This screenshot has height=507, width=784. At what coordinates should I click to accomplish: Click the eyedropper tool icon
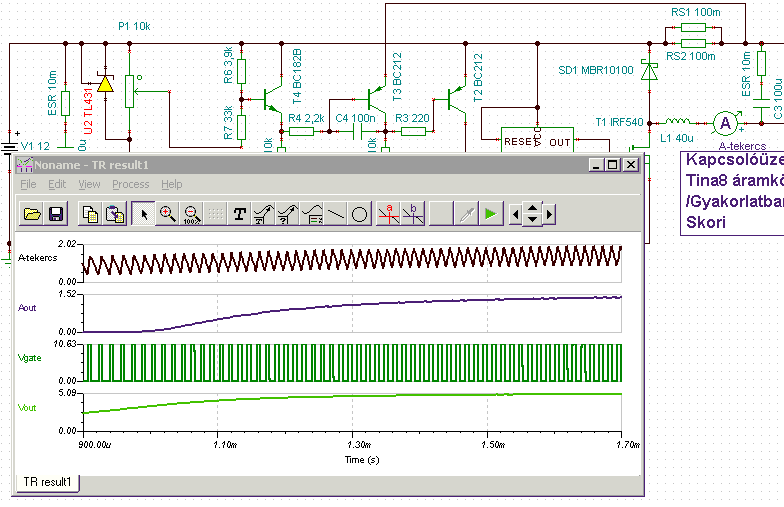tap(465, 213)
